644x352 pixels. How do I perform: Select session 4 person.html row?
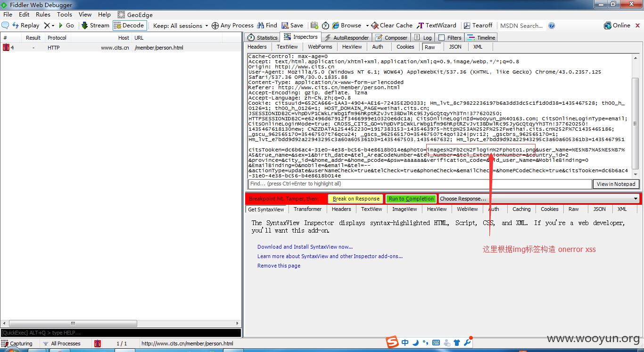pos(121,48)
